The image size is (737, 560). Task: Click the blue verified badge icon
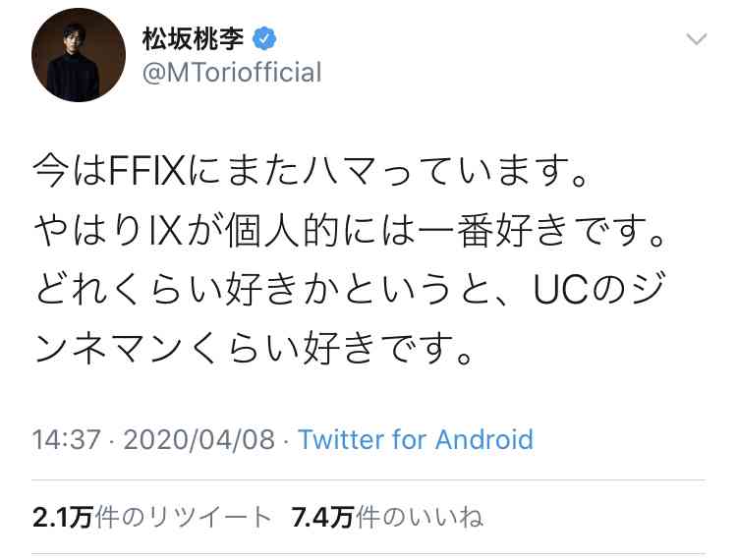point(264,38)
